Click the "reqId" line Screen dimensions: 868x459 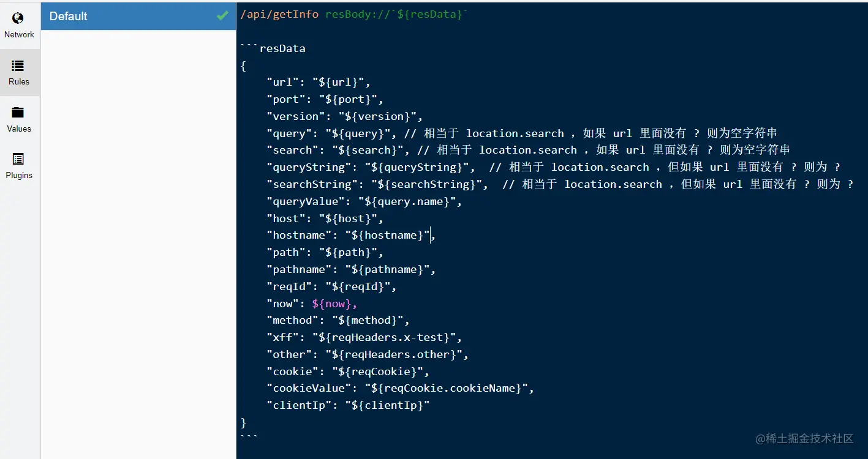pos(331,286)
